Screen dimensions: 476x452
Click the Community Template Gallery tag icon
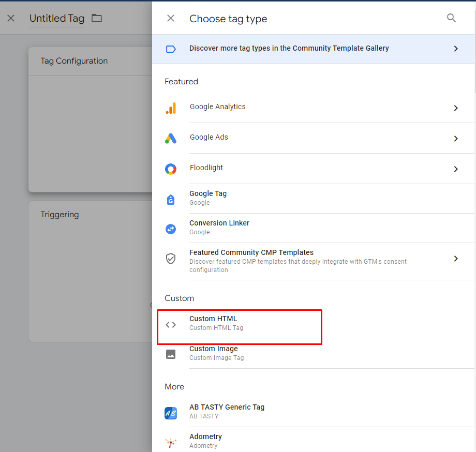pyautogui.click(x=171, y=49)
